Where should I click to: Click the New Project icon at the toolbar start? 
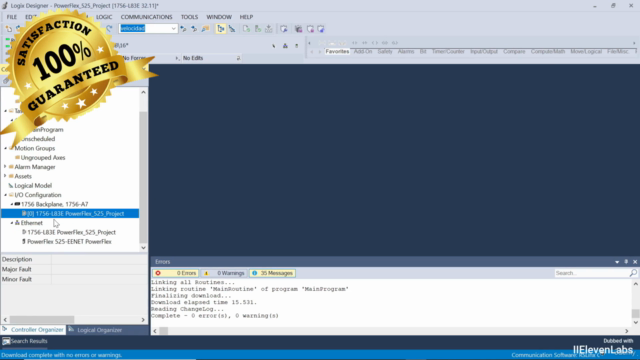[x=9, y=29]
